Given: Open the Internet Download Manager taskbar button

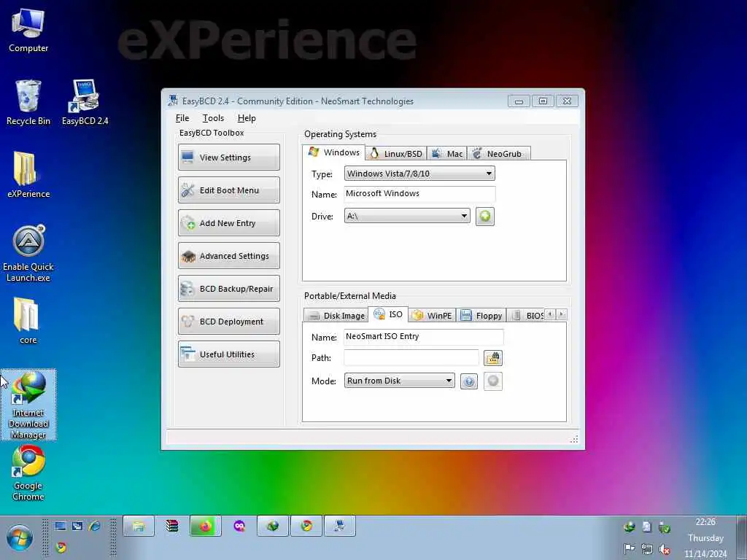Looking at the screenshot, I should click(273, 526).
